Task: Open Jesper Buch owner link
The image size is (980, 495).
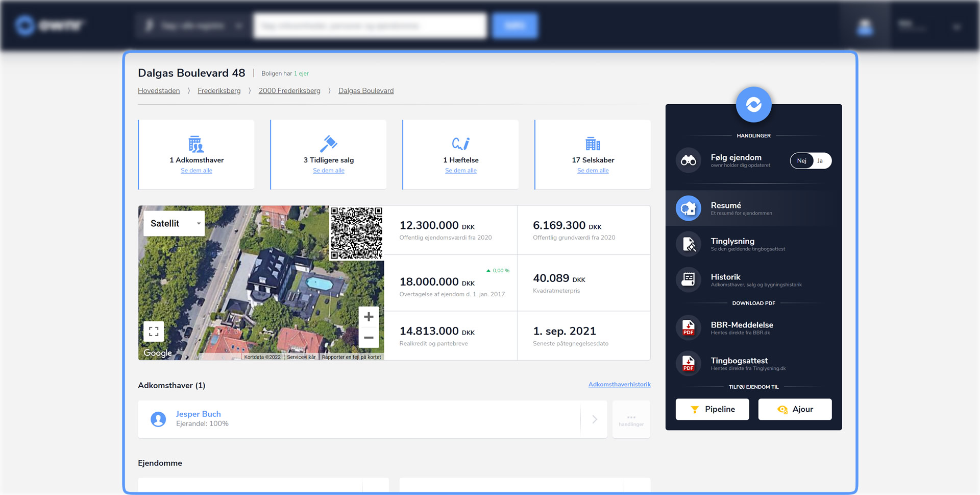Action: pos(198,414)
